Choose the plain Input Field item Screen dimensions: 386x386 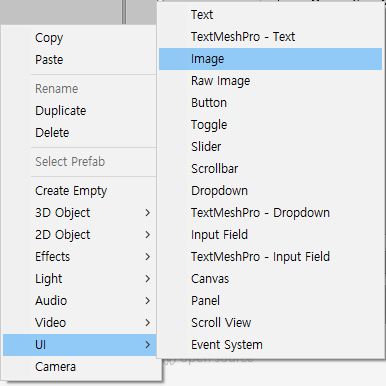pyautogui.click(x=270, y=235)
